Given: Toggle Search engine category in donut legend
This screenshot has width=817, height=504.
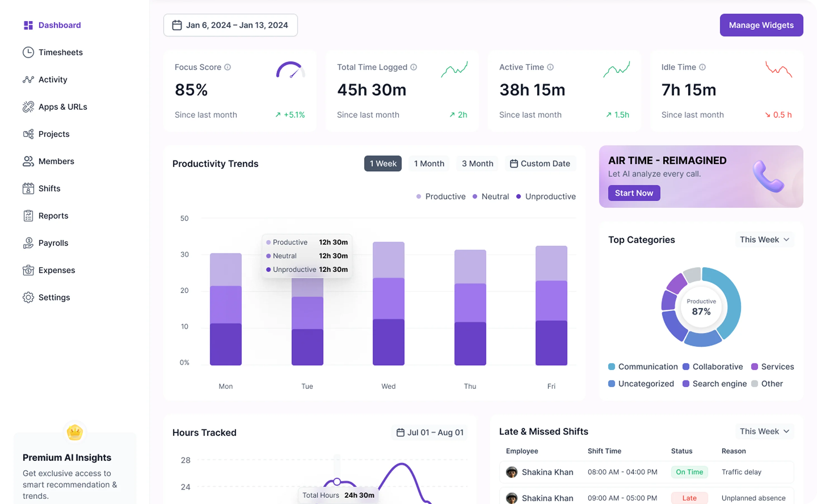Looking at the screenshot, I should pos(714,384).
